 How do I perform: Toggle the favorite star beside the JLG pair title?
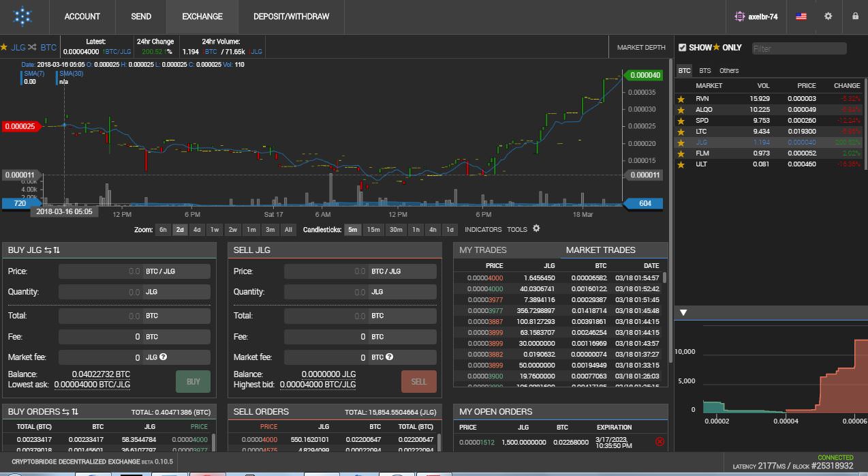point(4,48)
